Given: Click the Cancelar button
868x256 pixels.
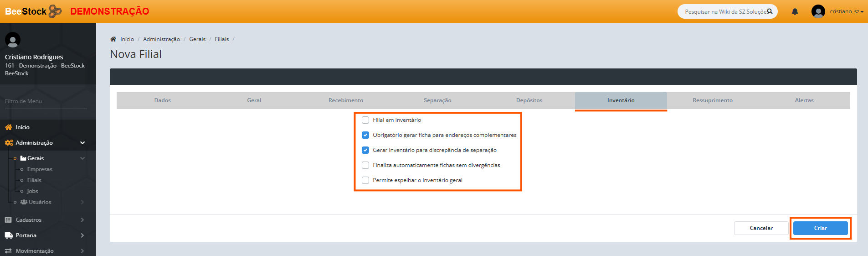Looking at the screenshot, I should (x=761, y=228).
